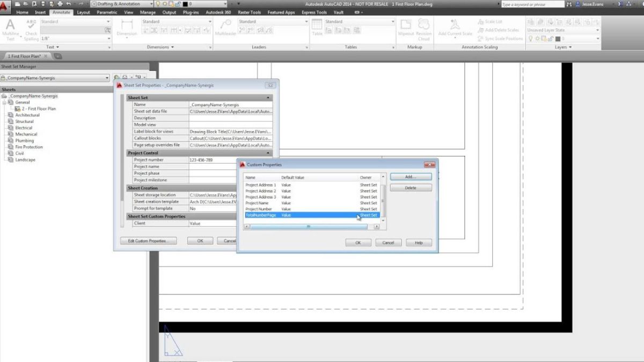Open the multileader style Standard dropdown
Image resolution: width=644 pixels, height=362 pixels.
(x=273, y=22)
